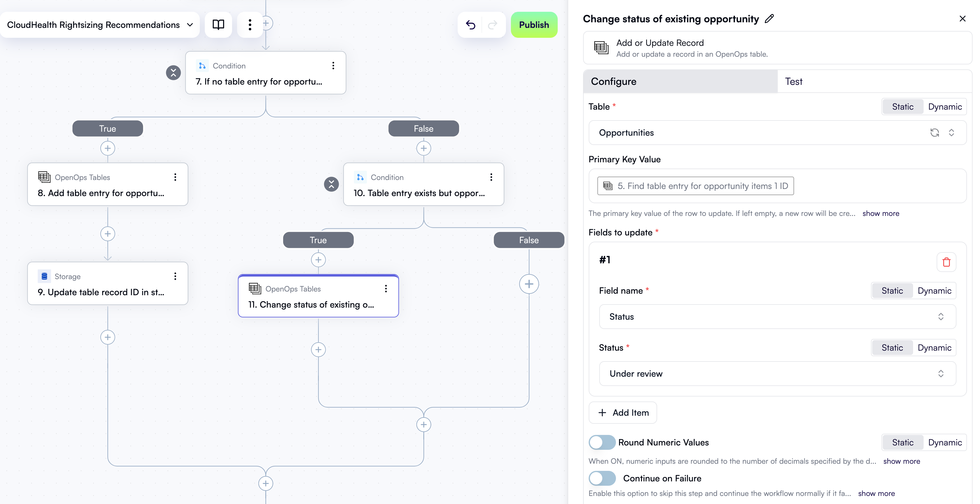Viewport: 980px width, 504px height.
Task: Open the three-dot menu beside the workflow name
Action: tap(249, 24)
